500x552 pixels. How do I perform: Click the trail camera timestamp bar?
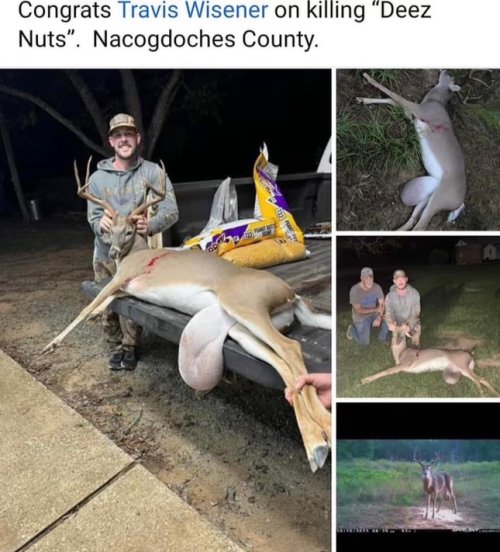418,530
